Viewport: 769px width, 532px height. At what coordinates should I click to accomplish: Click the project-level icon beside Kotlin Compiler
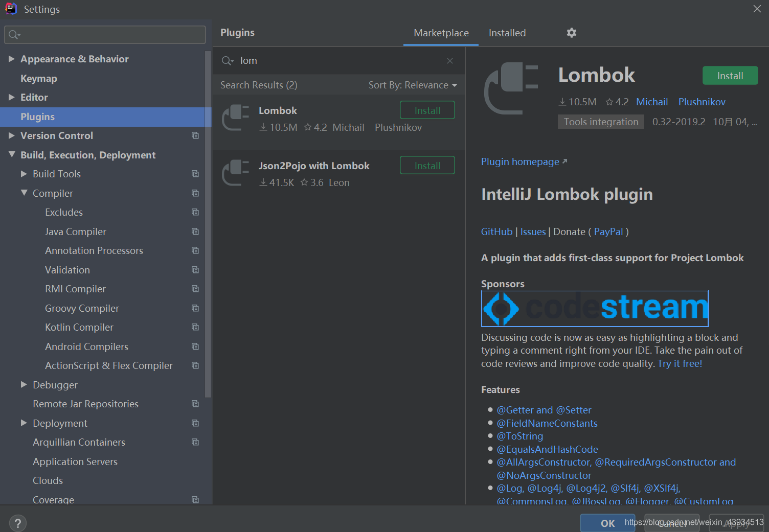click(195, 327)
